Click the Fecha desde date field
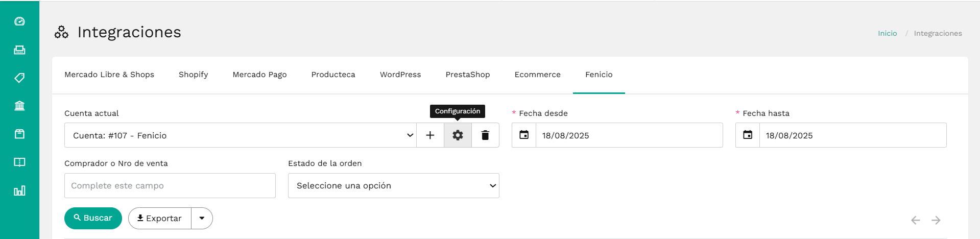Viewport: 980px width, 239px height. 629,135
